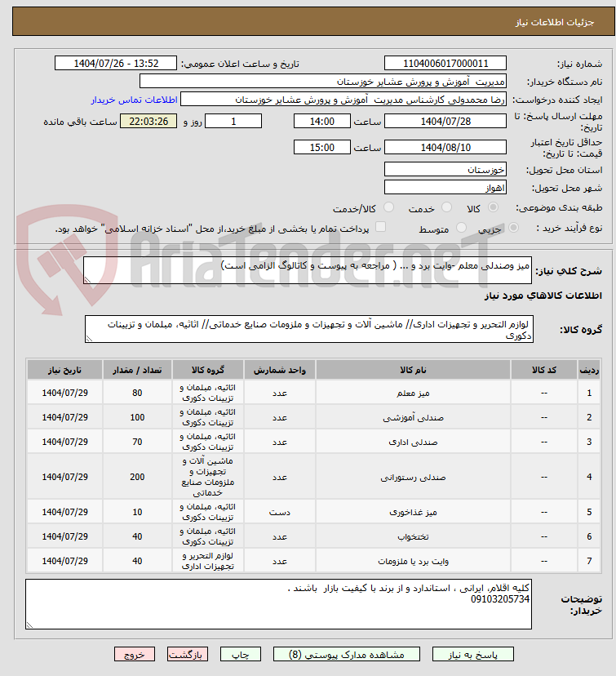The image size is (616, 676).
Task: Click the استان محل تحویل field خوزستان
Action: click(x=445, y=170)
